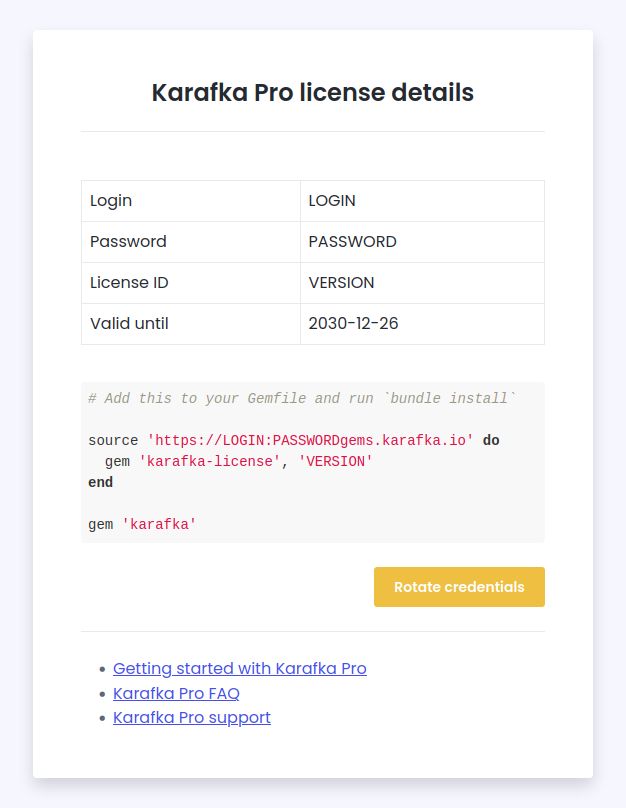This screenshot has height=808, width=626.
Task: Open Getting started with Karafka Pro link
Action: tap(240, 668)
